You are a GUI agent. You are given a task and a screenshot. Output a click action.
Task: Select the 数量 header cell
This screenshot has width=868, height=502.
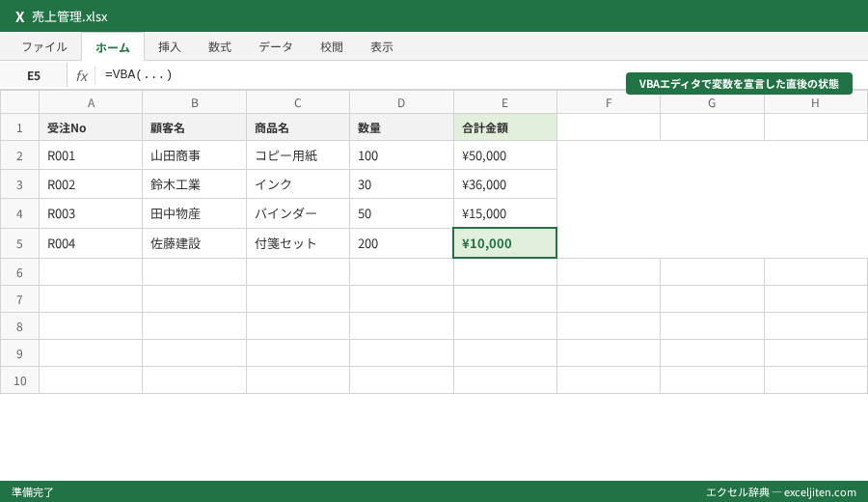tap(401, 127)
